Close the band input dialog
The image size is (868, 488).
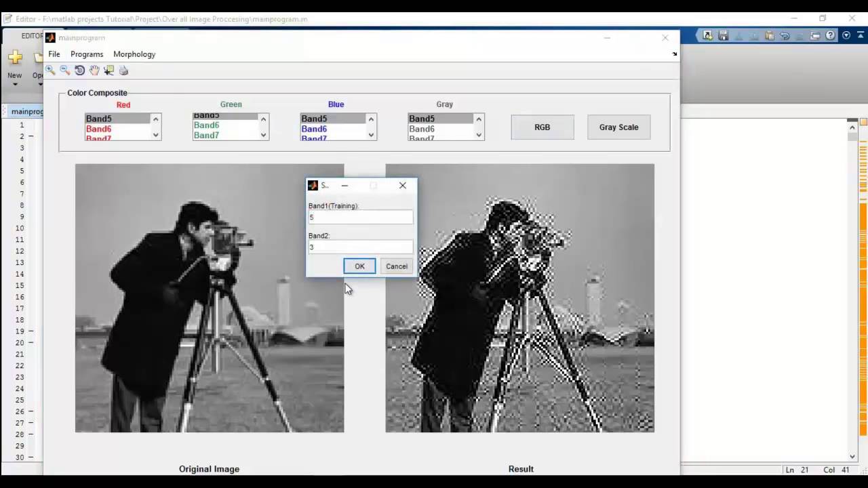click(x=403, y=185)
